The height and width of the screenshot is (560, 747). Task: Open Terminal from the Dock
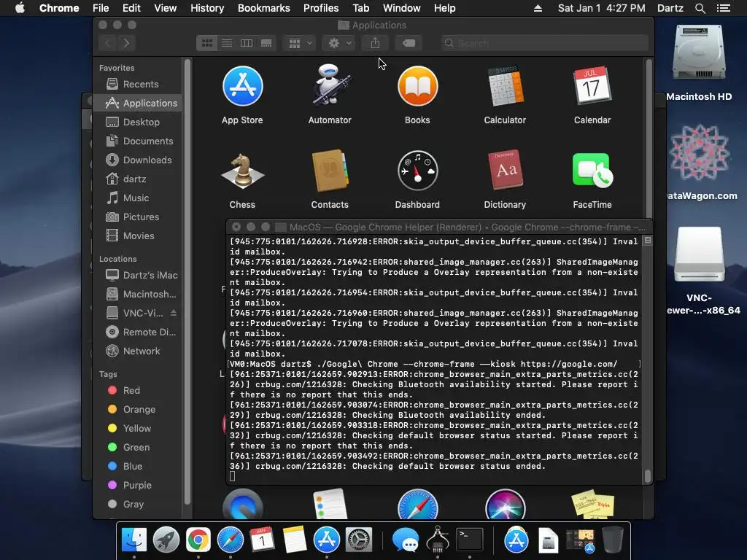click(x=470, y=540)
